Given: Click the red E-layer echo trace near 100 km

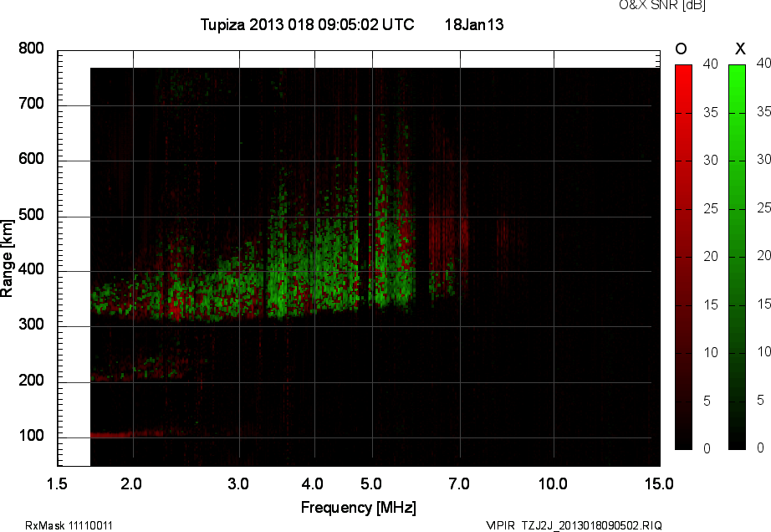Looking at the screenshot, I should [127, 434].
